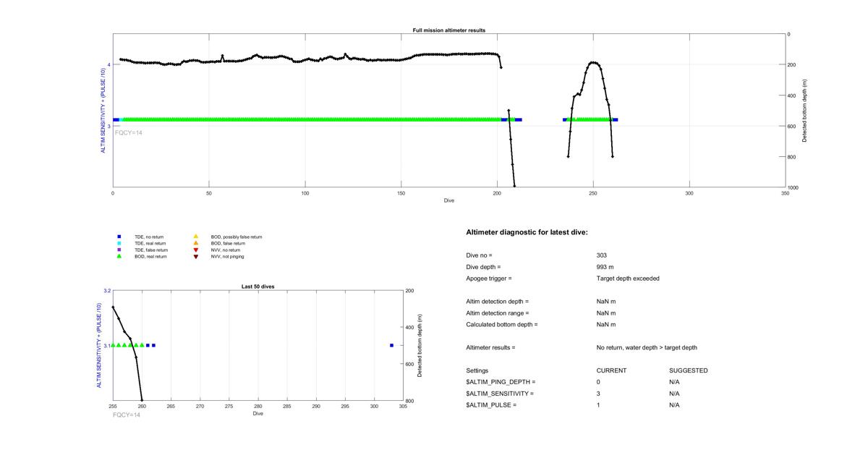Click the blue y-axis tick '3.2' on the Last 50 dives plot
The image size is (868, 450).
click(107, 291)
